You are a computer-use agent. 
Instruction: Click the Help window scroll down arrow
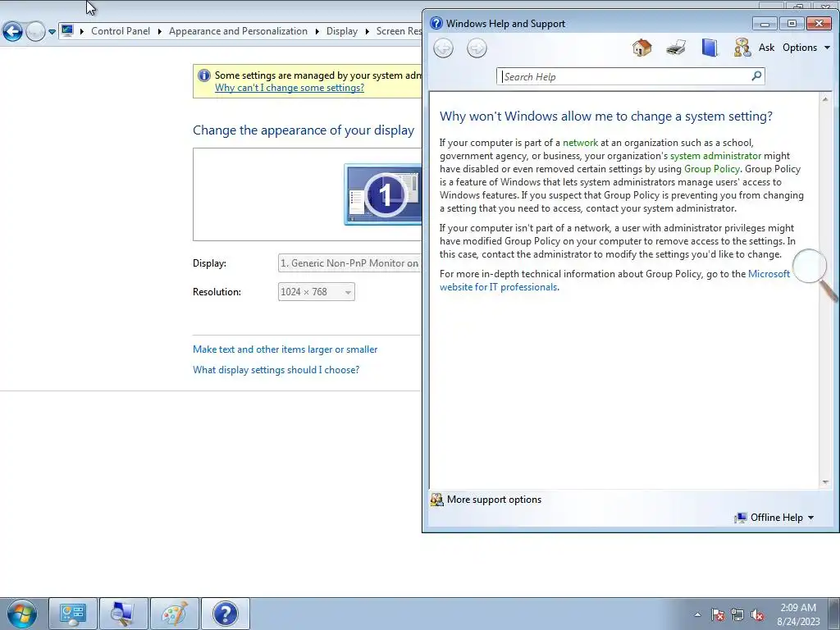click(x=825, y=482)
